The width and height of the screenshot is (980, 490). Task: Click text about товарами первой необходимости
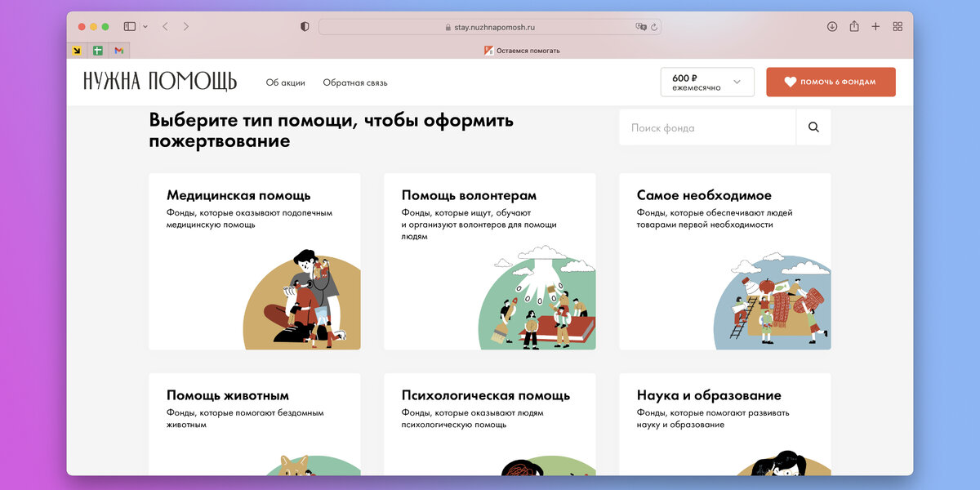coord(715,219)
